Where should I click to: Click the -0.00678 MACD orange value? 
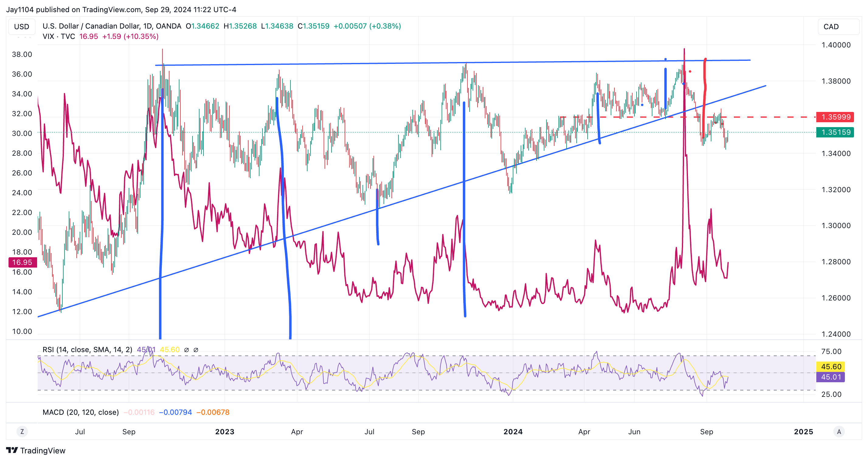[x=213, y=412]
